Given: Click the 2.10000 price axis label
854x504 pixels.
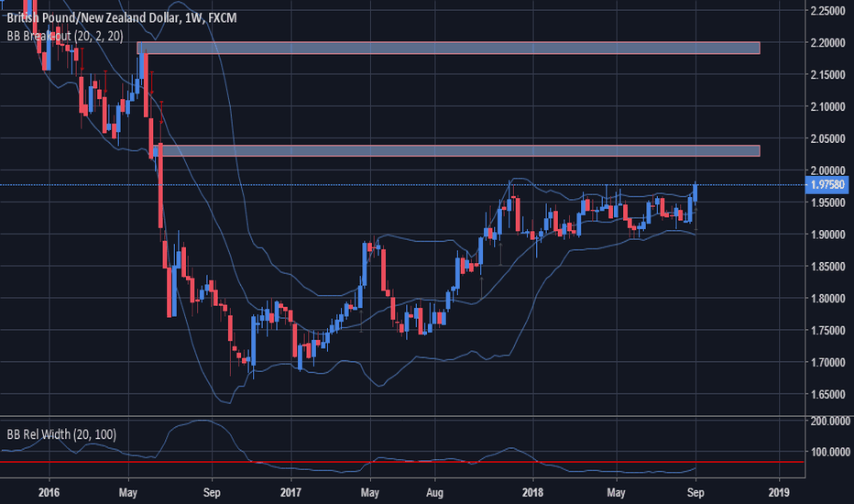Looking at the screenshot, I should [827, 107].
